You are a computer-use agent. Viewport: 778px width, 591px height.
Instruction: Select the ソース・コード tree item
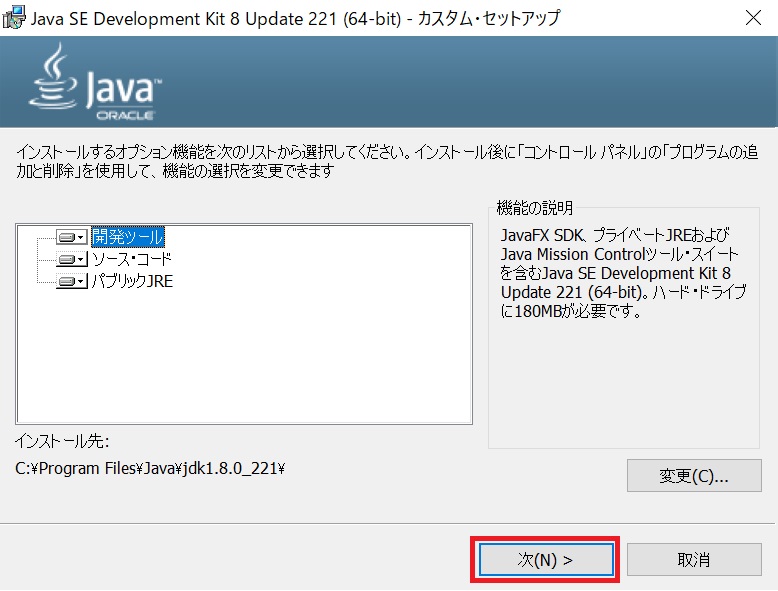[x=131, y=259]
